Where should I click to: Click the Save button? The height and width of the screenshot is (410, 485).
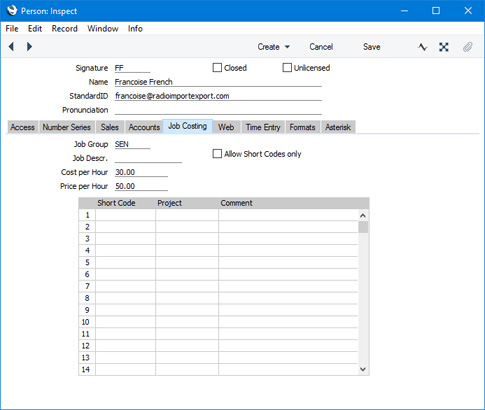[372, 47]
